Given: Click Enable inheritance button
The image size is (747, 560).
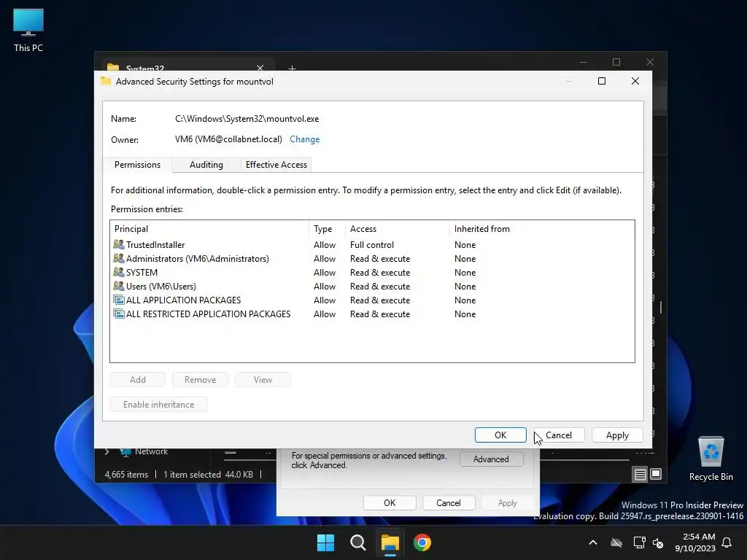Looking at the screenshot, I should click(158, 404).
